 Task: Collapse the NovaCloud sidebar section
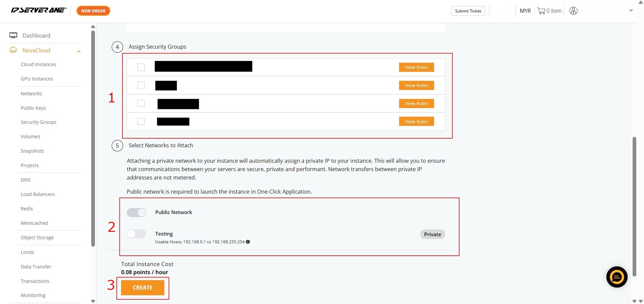click(x=79, y=51)
